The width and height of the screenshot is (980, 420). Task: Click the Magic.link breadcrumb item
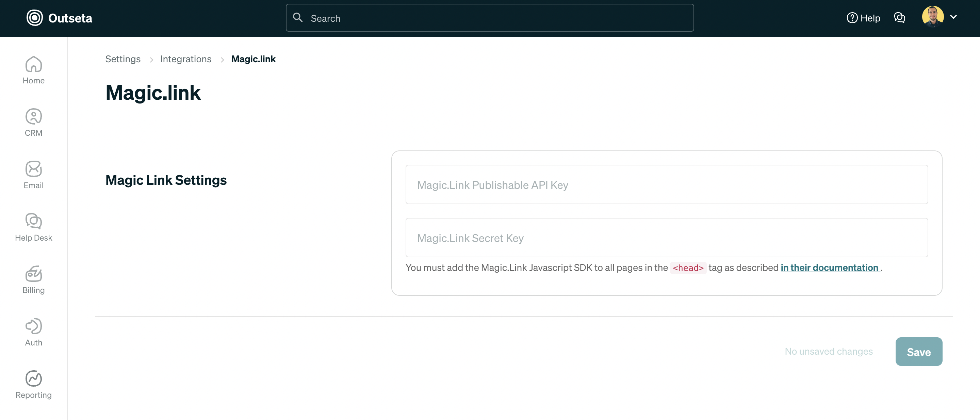coord(253,59)
